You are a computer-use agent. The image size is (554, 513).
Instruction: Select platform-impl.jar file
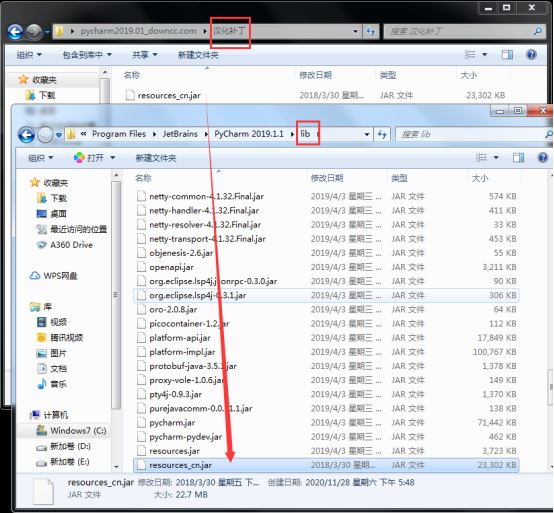tap(182, 352)
